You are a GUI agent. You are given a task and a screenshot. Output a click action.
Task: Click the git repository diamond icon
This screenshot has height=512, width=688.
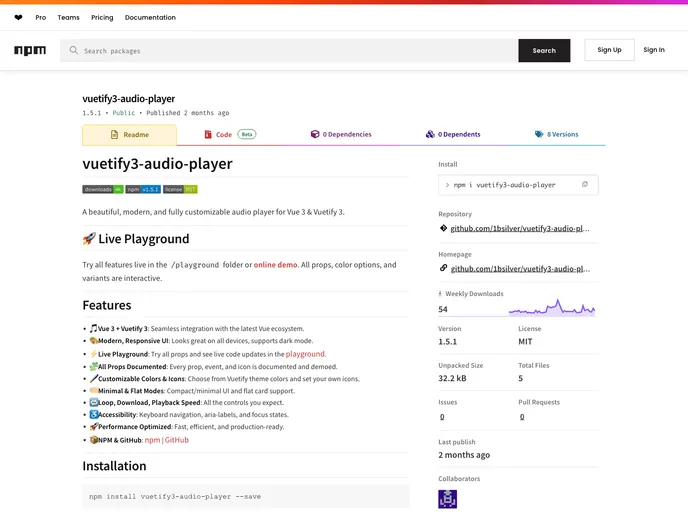(x=443, y=228)
